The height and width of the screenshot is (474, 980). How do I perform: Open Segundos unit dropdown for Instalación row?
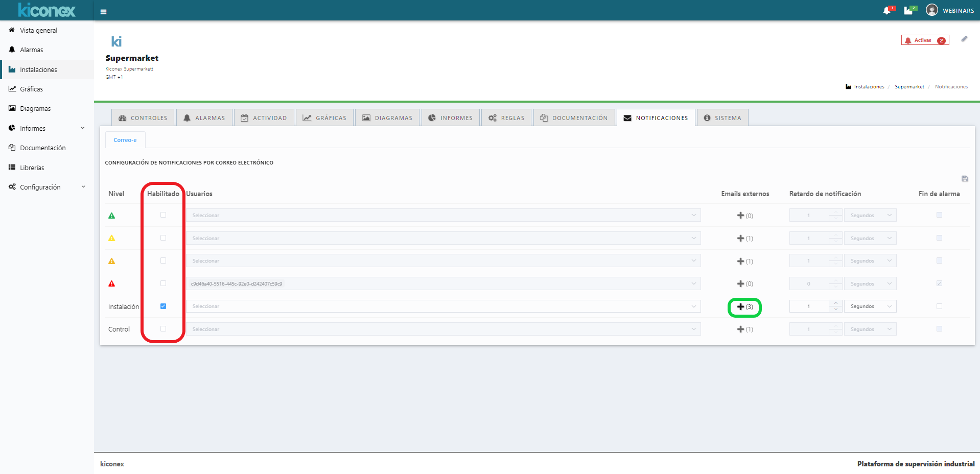(x=870, y=306)
